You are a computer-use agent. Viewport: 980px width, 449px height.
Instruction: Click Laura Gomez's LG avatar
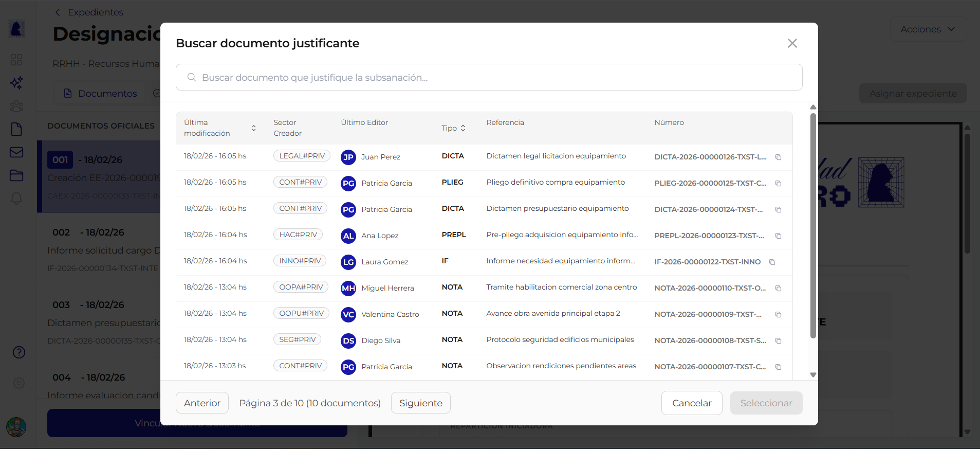click(348, 262)
